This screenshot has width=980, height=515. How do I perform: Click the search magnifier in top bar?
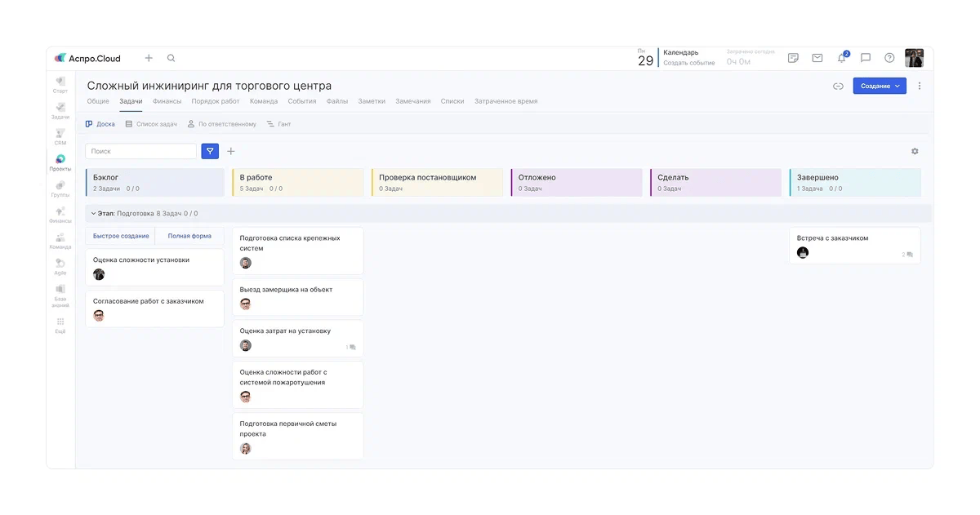click(171, 58)
